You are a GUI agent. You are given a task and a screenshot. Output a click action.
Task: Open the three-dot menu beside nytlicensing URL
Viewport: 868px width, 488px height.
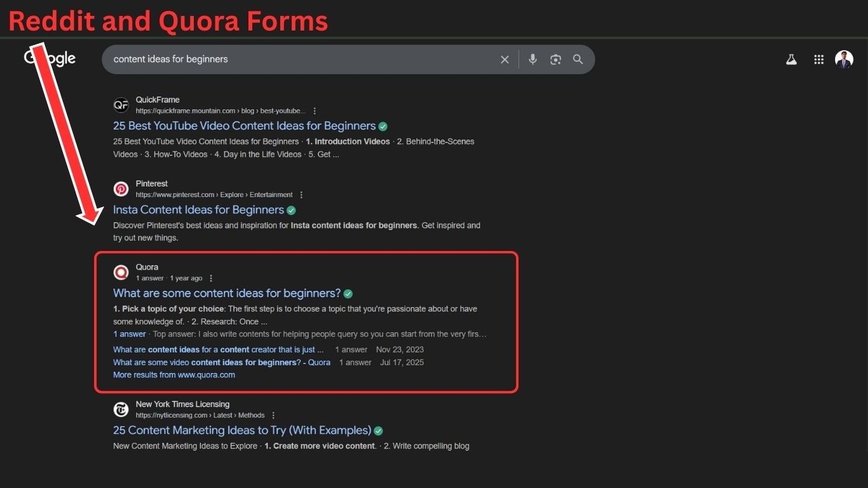pyautogui.click(x=273, y=416)
